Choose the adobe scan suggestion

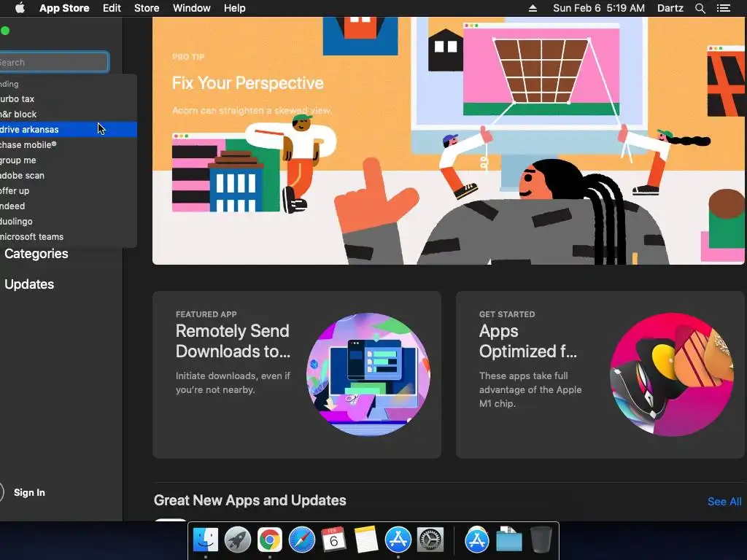[68, 175]
